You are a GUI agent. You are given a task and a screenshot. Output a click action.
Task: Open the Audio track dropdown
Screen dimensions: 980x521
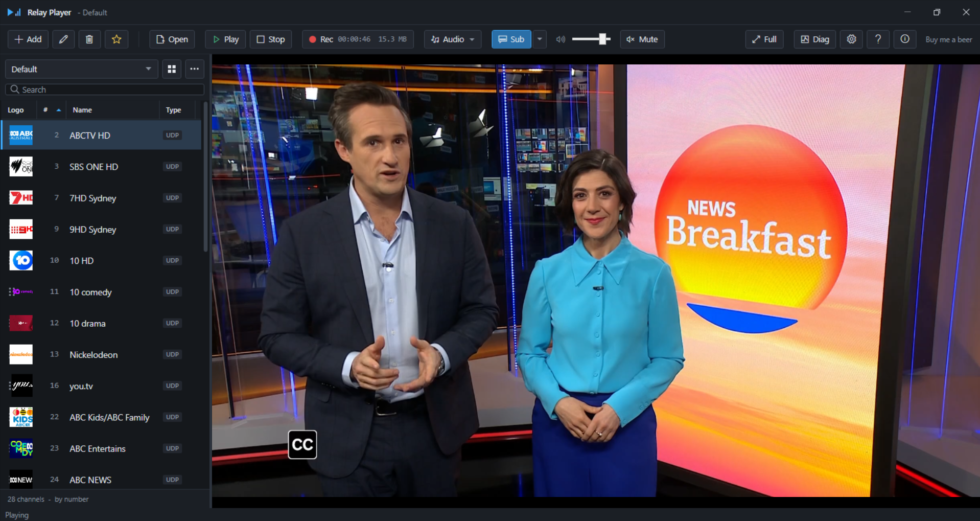point(453,39)
